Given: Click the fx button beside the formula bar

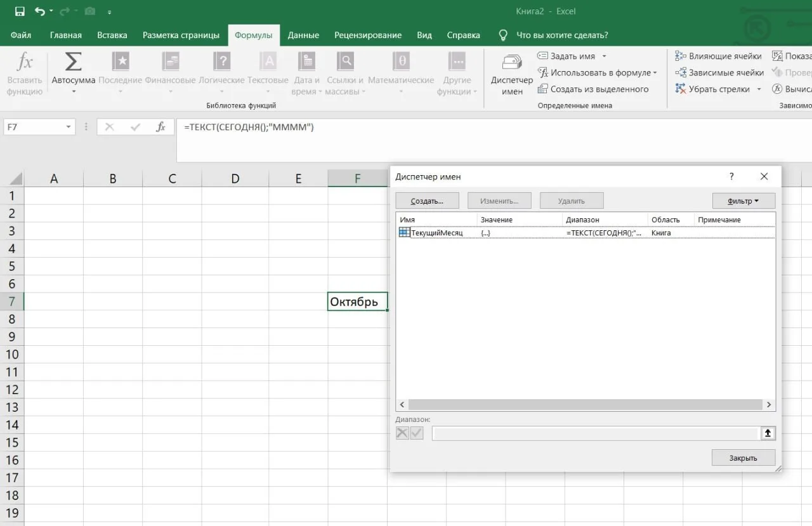Looking at the screenshot, I should pos(161,127).
